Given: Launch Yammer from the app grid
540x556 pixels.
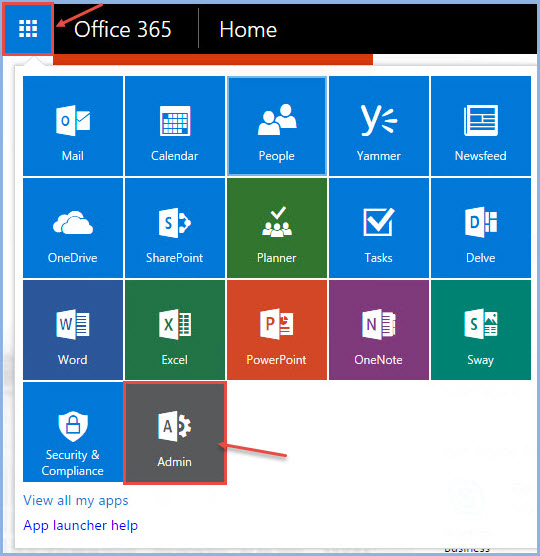Looking at the screenshot, I should (x=379, y=126).
